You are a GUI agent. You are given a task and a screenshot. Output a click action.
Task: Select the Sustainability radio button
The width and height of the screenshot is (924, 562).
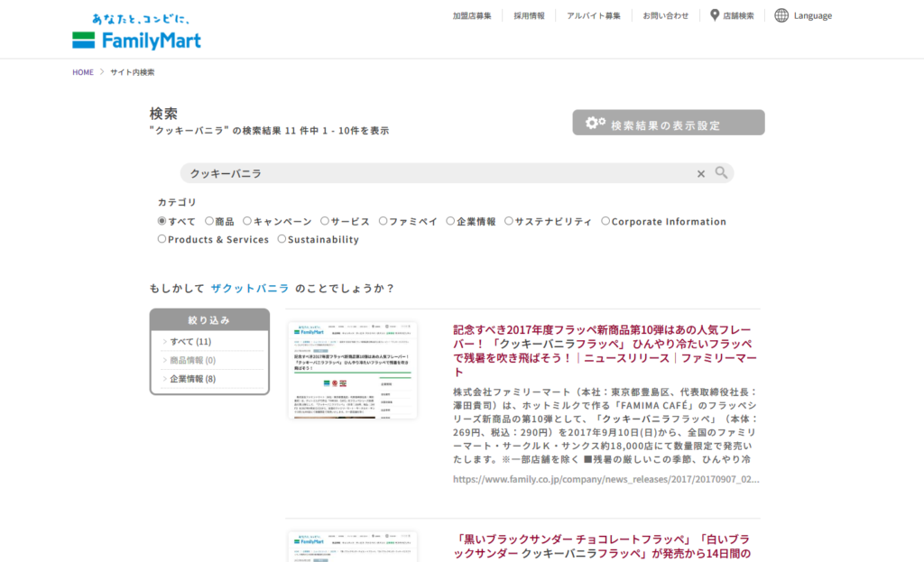[x=282, y=238]
